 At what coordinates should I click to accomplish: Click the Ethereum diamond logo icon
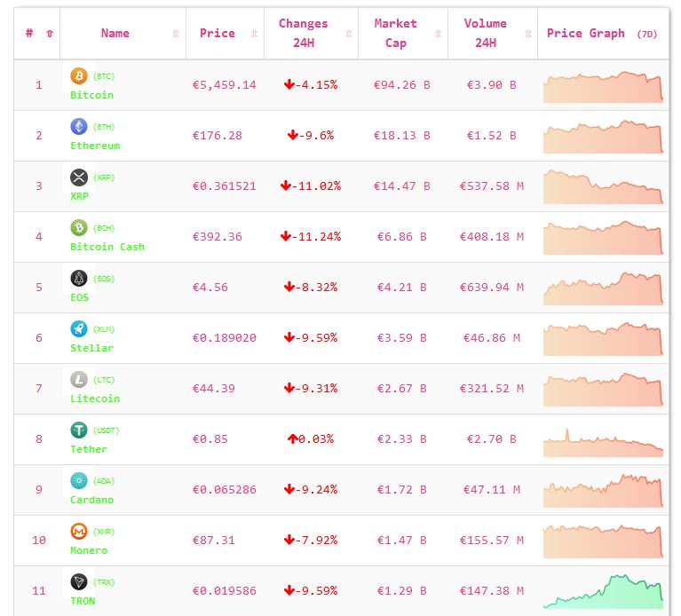[x=79, y=127]
